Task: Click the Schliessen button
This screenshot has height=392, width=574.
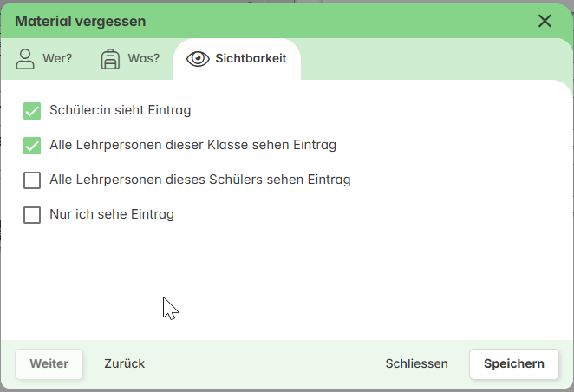Action: click(x=416, y=363)
